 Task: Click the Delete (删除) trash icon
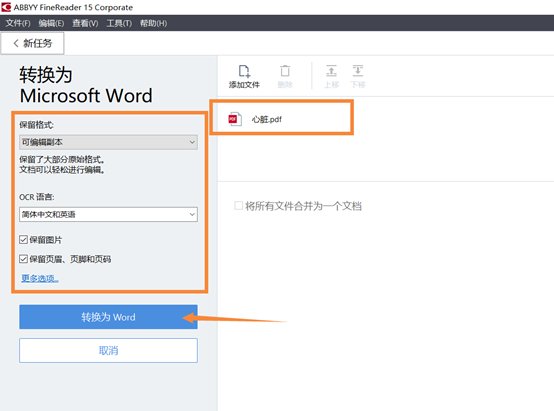click(x=285, y=71)
